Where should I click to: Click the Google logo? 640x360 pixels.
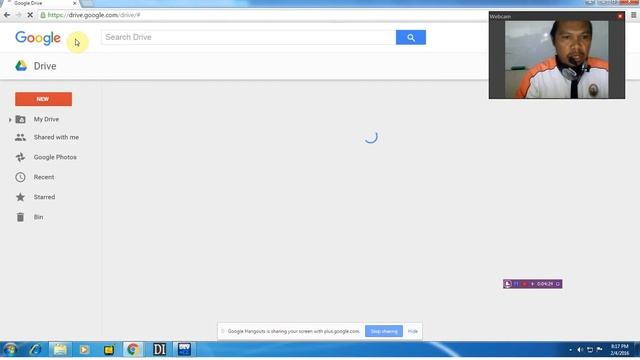tap(38, 38)
